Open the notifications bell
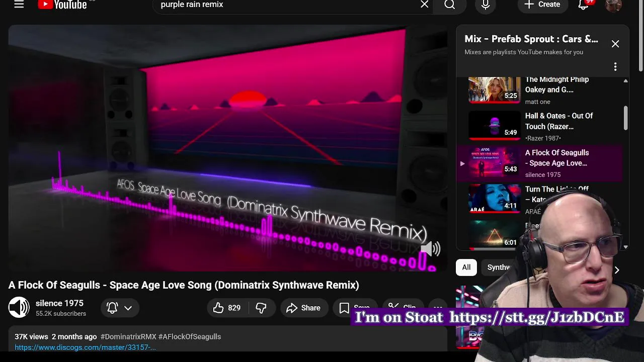 point(584,5)
